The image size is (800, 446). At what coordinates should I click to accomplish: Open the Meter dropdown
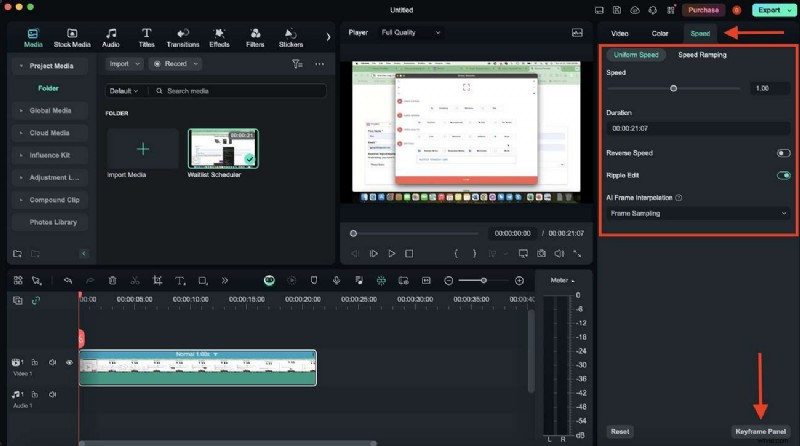(562, 280)
